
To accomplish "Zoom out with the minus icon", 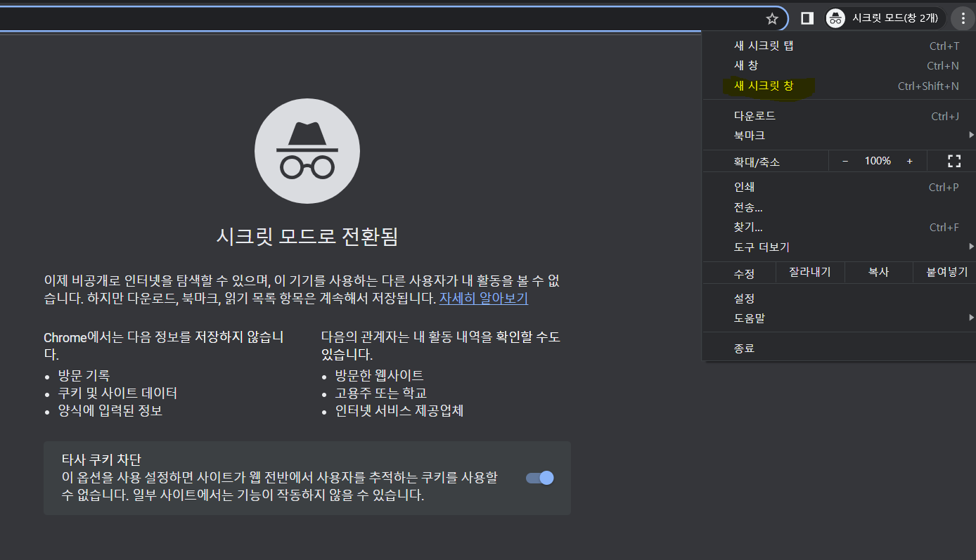I will 845,160.
